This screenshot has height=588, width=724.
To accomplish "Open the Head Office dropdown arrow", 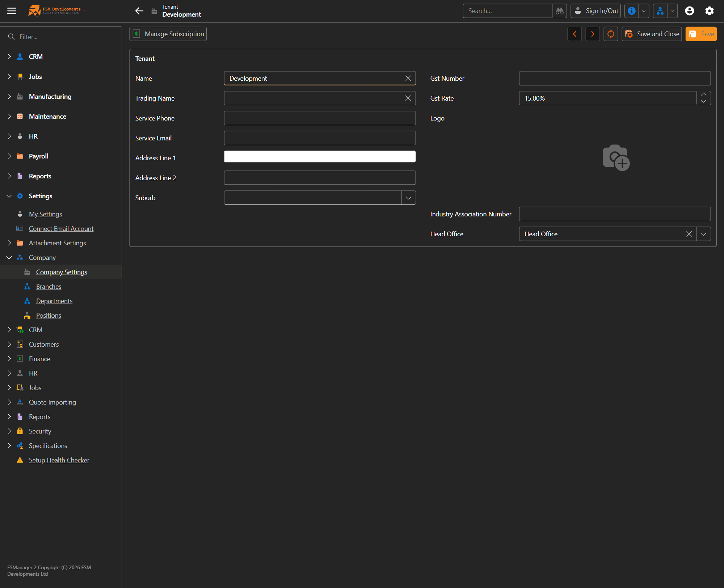I will (x=703, y=234).
